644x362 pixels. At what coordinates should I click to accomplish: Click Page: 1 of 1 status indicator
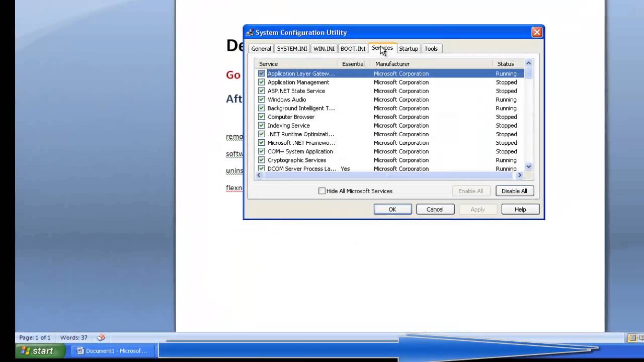[x=35, y=338]
